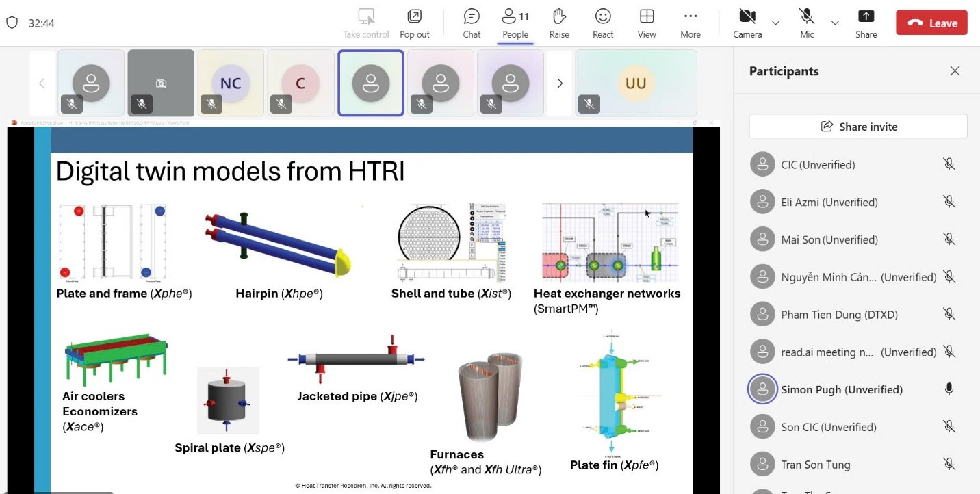Select Nguyễn Minh Cản participant name
980x494 pixels.
click(829, 277)
